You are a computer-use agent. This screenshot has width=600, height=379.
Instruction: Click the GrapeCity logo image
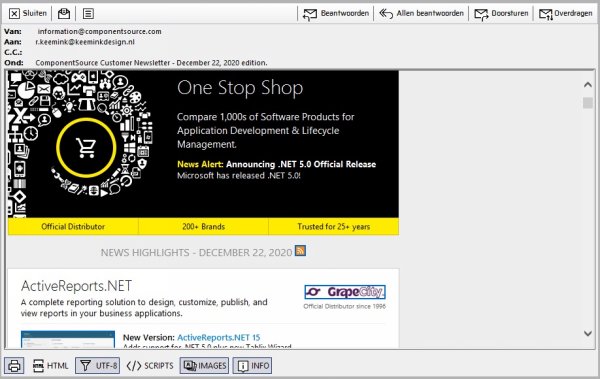[x=345, y=292]
